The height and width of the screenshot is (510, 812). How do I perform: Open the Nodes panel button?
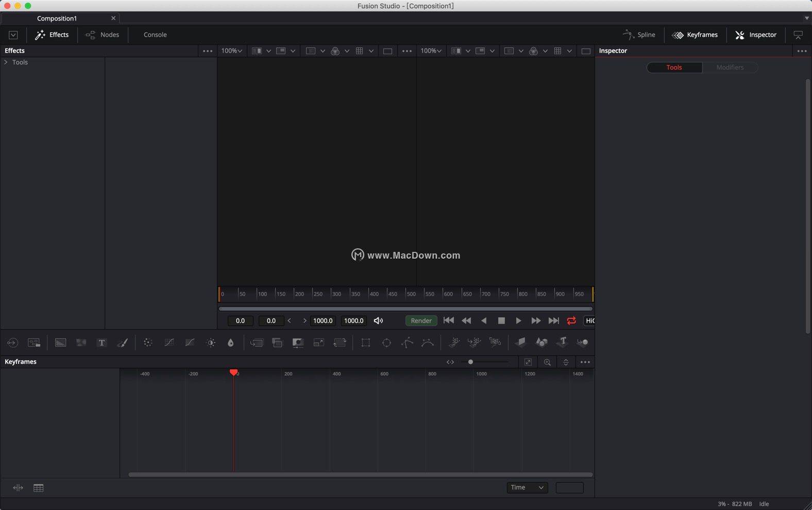tap(103, 35)
